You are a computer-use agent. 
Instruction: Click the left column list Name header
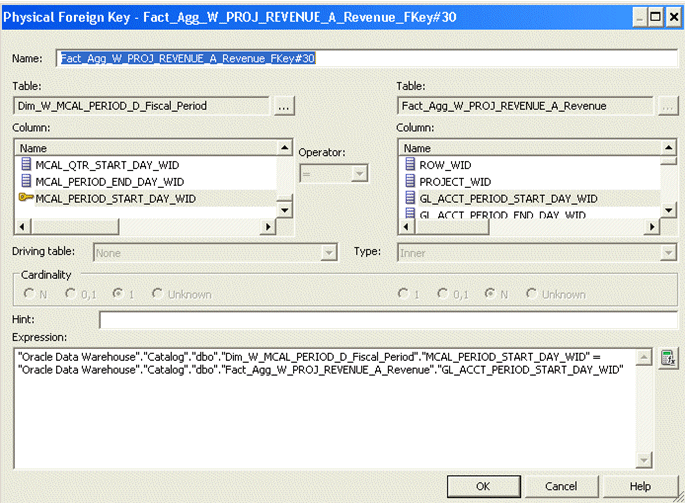click(146, 148)
